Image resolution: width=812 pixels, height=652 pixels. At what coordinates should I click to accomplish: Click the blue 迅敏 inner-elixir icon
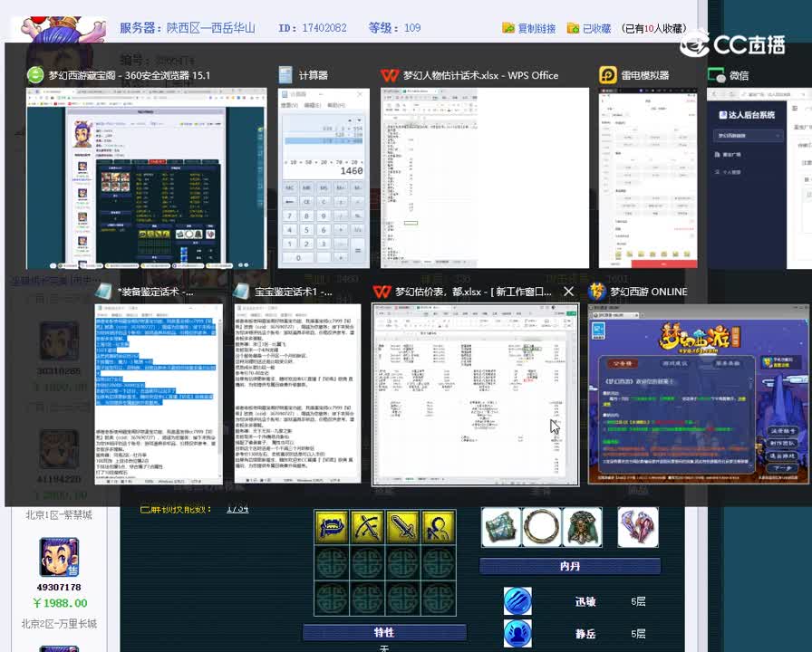517,601
